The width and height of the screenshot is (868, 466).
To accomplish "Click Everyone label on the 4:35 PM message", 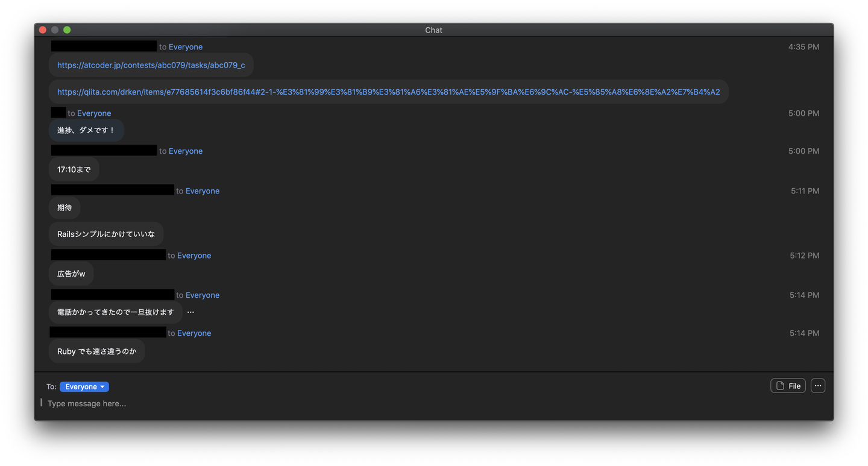I will coord(186,47).
